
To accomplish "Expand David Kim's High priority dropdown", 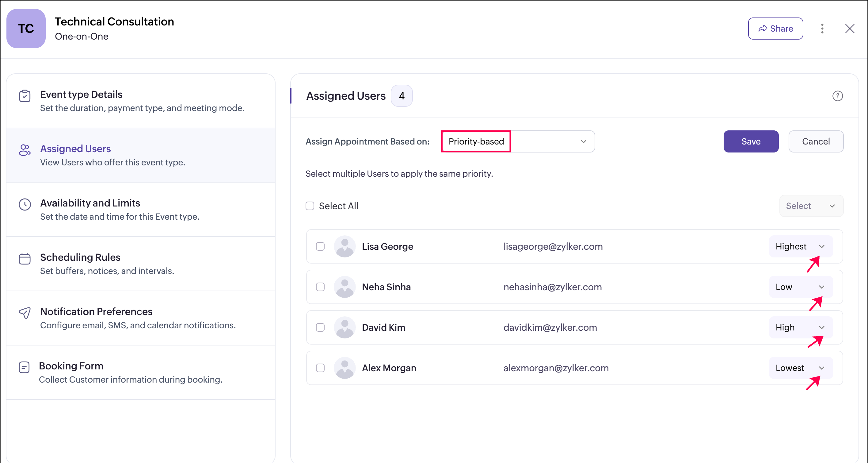I will pos(800,327).
